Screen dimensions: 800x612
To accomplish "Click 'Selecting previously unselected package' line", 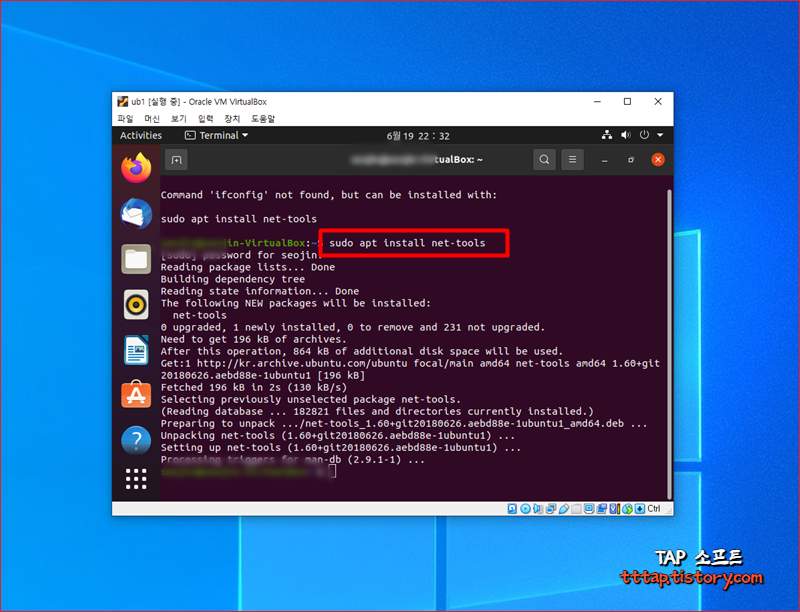I will pyautogui.click(x=311, y=399).
